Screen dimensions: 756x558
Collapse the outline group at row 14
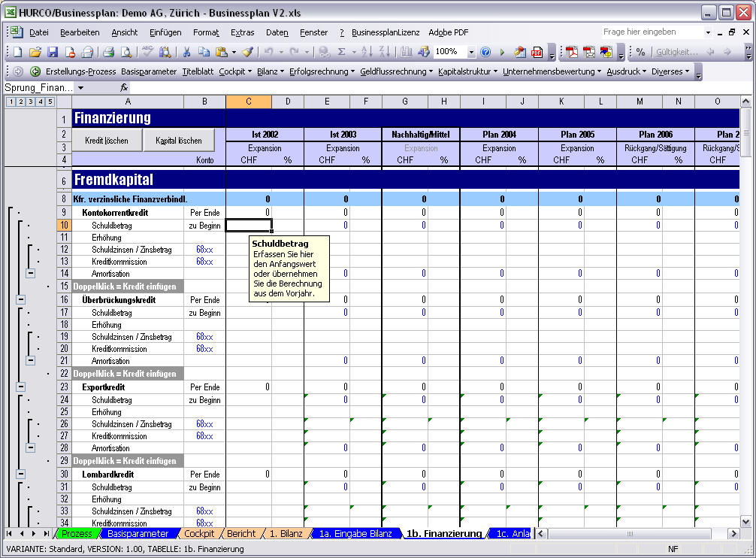click(x=30, y=274)
